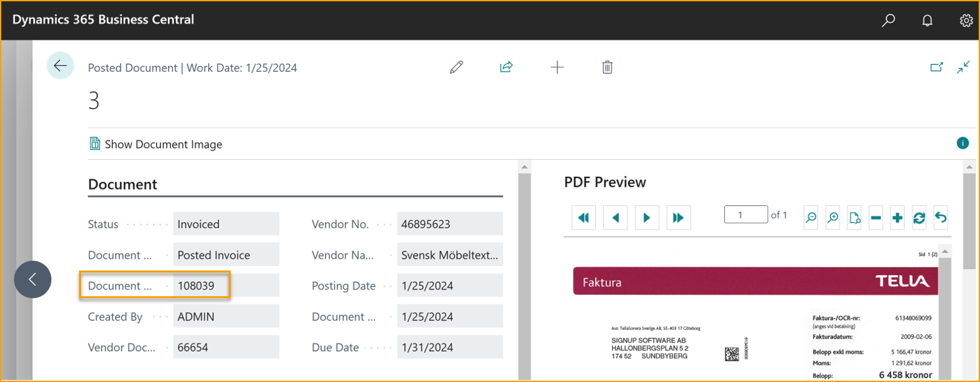The height and width of the screenshot is (382, 980).
Task: Open notifications bell icon
Action: (x=927, y=20)
